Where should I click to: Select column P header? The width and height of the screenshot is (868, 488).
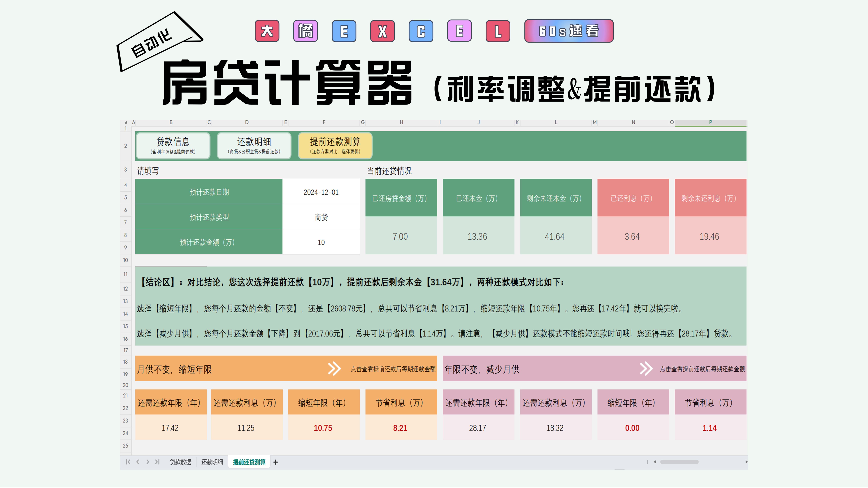pyautogui.click(x=710, y=123)
